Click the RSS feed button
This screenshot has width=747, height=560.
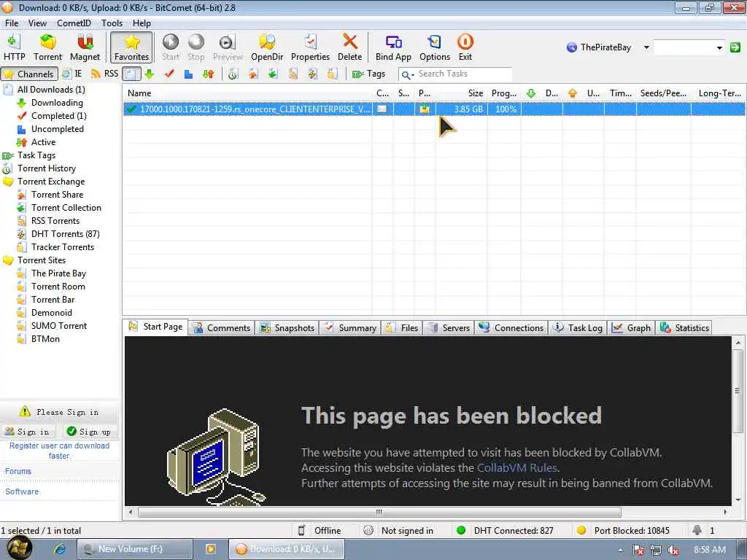coord(104,74)
